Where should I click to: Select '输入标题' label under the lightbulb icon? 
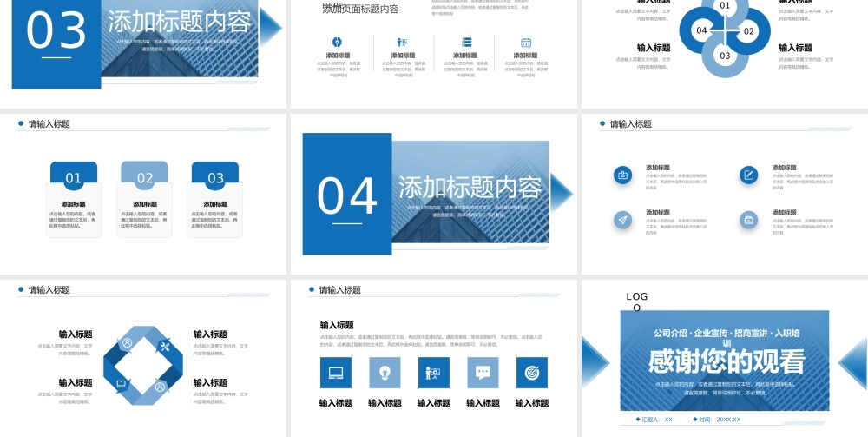(385, 403)
